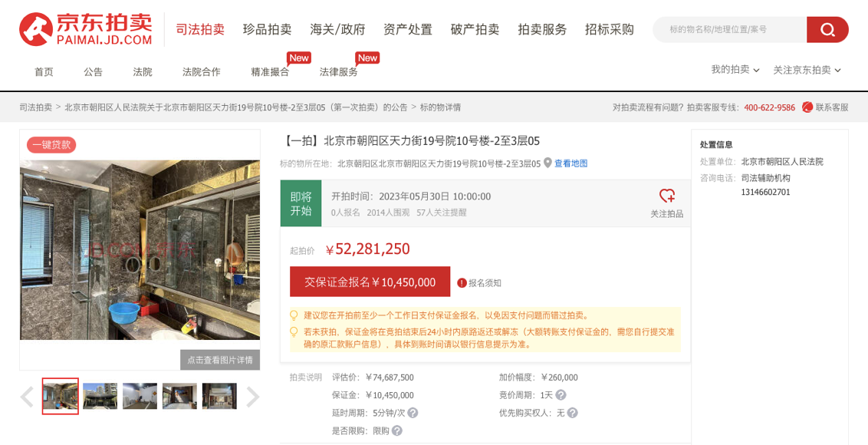Click help icon next to 延时周期
The height and width of the screenshot is (445, 868).
click(413, 413)
